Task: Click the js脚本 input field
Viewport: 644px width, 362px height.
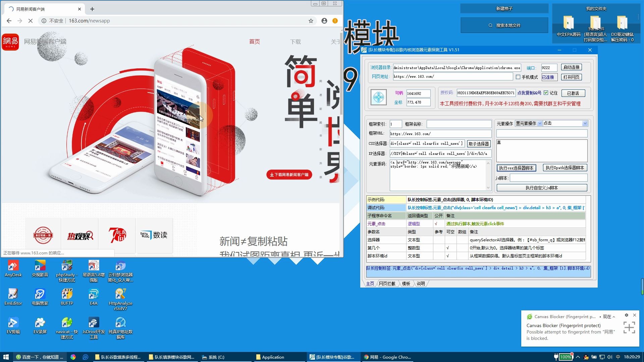Action: [x=548, y=178]
